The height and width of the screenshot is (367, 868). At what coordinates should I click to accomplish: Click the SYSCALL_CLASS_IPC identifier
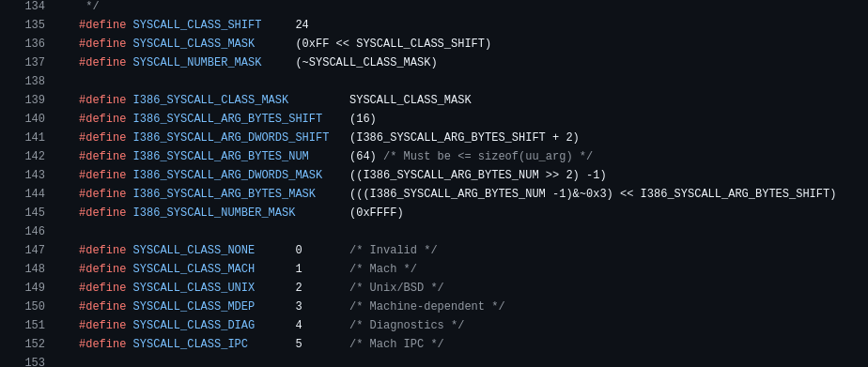coord(191,344)
